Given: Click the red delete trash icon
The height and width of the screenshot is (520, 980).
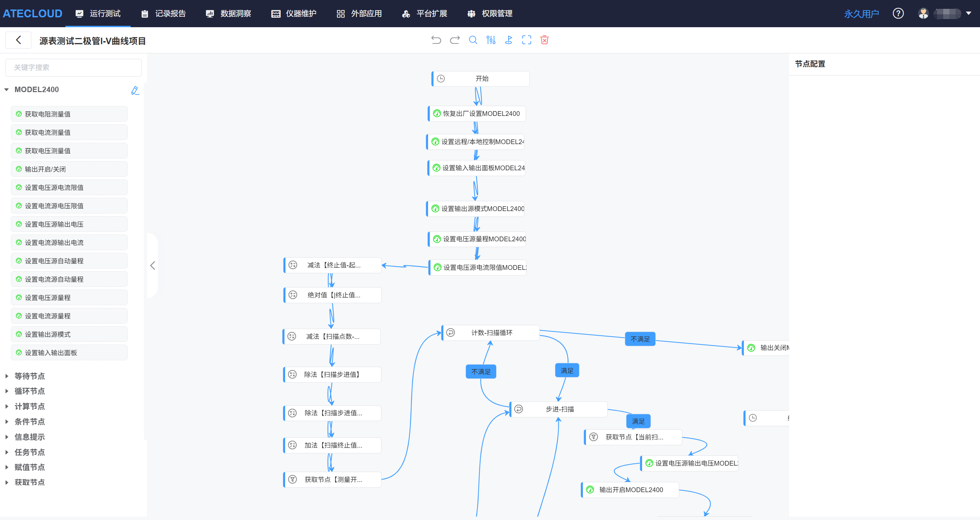Looking at the screenshot, I should [x=544, y=40].
